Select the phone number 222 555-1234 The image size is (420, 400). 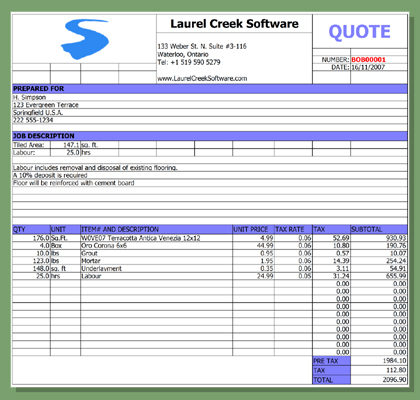point(33,120)
